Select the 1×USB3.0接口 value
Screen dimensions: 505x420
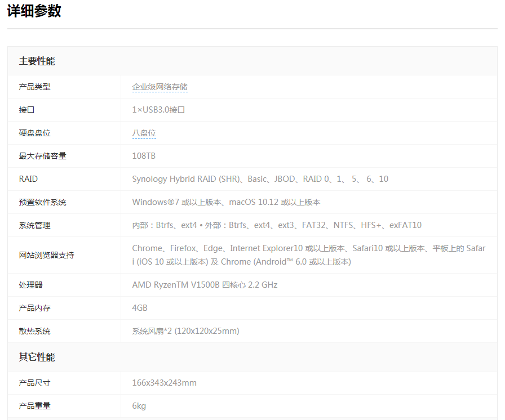coord(158,110)
